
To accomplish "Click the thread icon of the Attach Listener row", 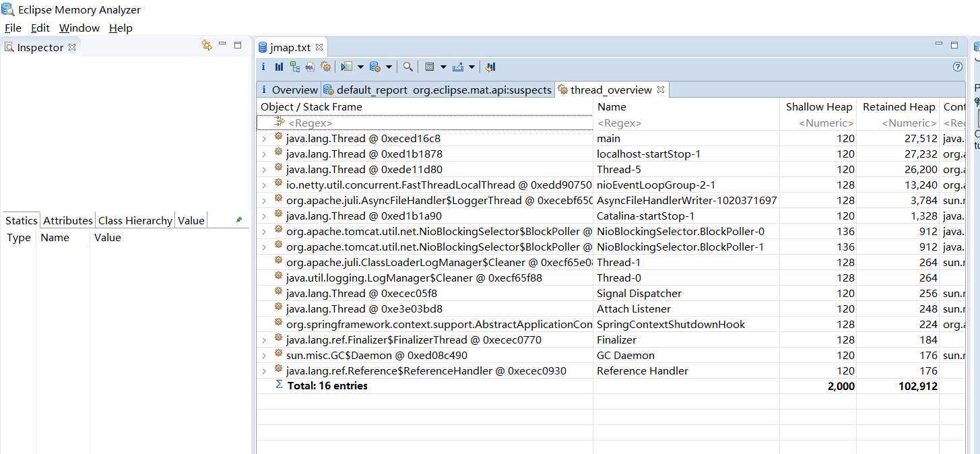I will click(279, 308).
